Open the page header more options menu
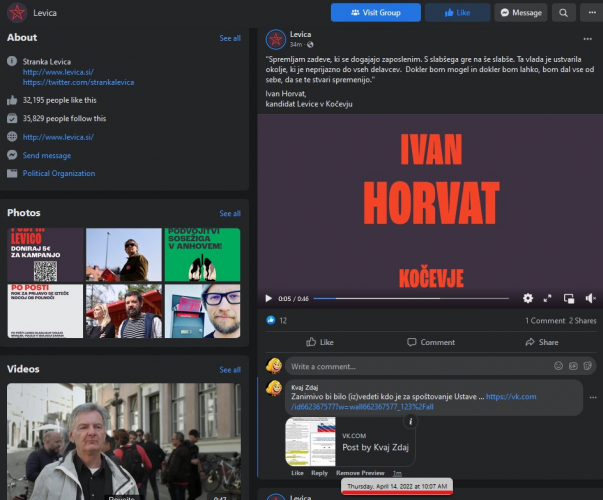 click(x=592, y=13)
